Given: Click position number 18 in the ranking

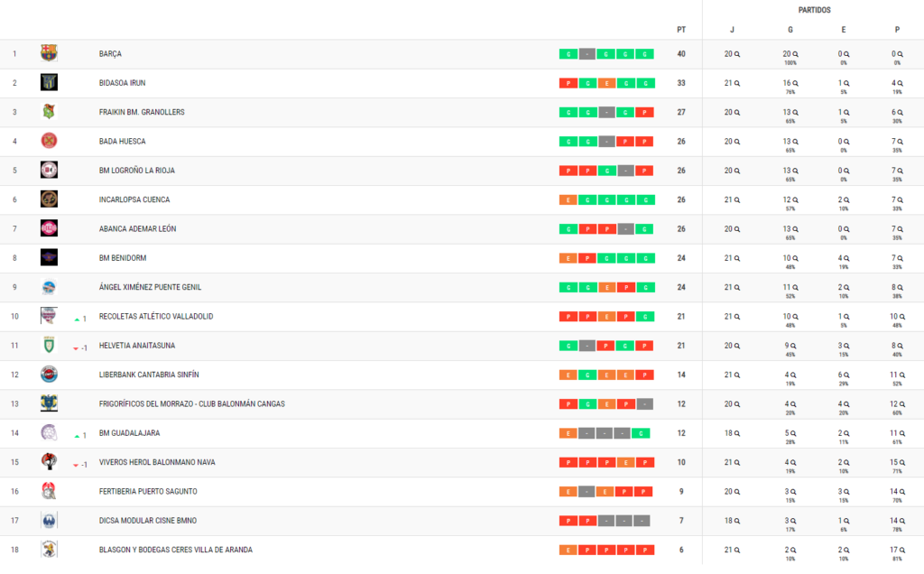Looking at the screenshot, I should click(x=14, y=550).
